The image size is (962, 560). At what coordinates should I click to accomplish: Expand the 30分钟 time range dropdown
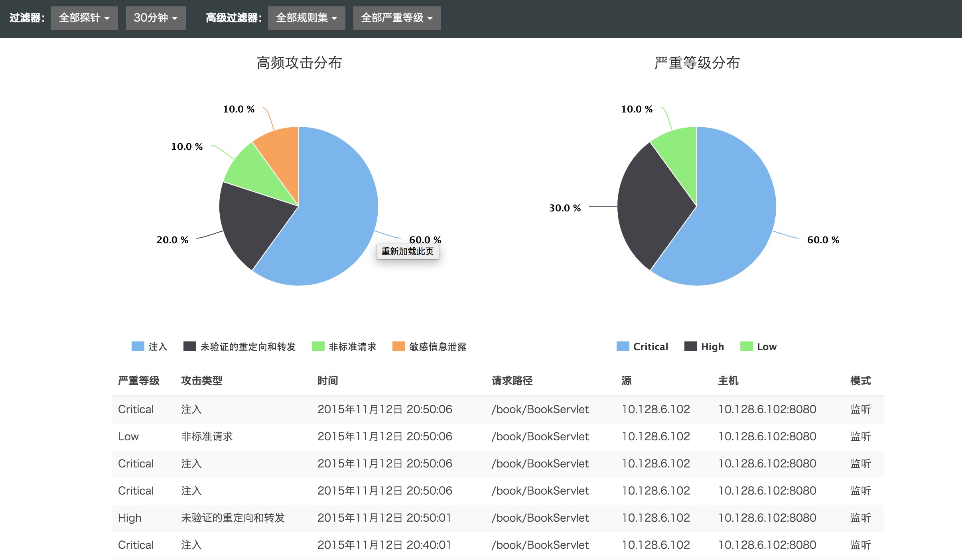156,18
